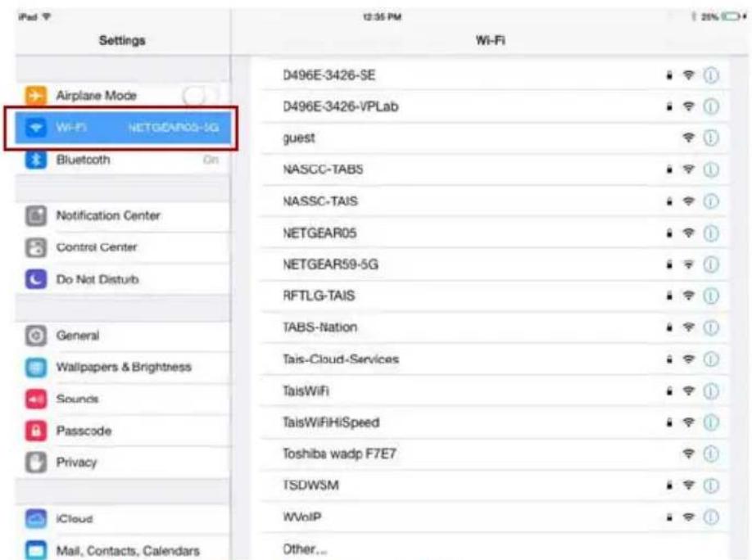This screenshot has height=560, width=752.
Task: Open info for RFTLG-TAIS network
Action: click(x=711, y=296)
